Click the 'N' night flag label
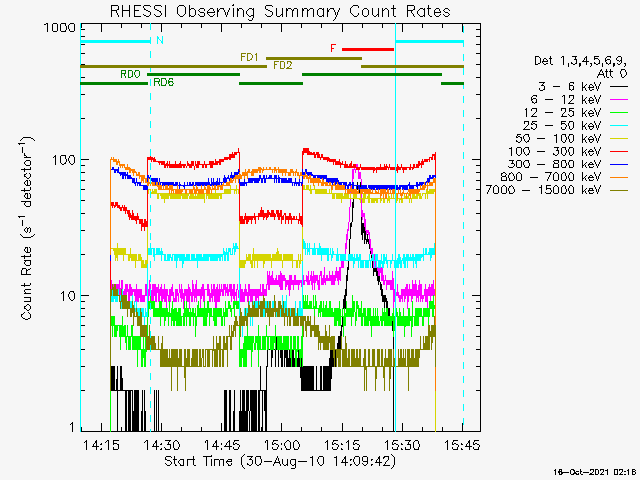640x480 pixels. coord(160,40)
